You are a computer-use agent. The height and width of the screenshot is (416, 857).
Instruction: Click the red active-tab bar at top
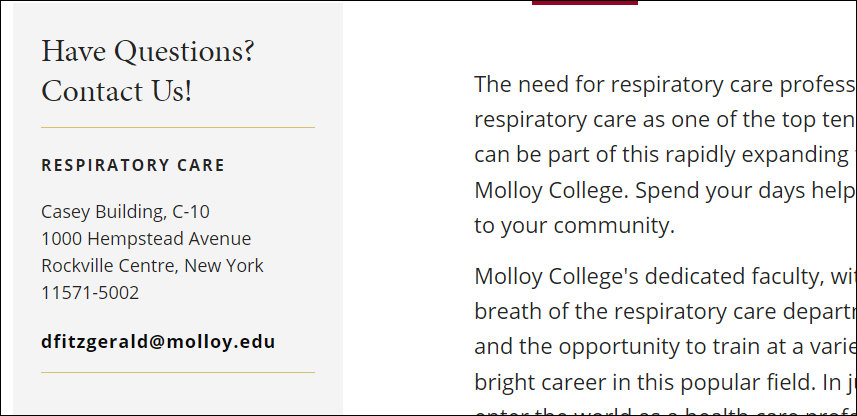tap(585, 3)
